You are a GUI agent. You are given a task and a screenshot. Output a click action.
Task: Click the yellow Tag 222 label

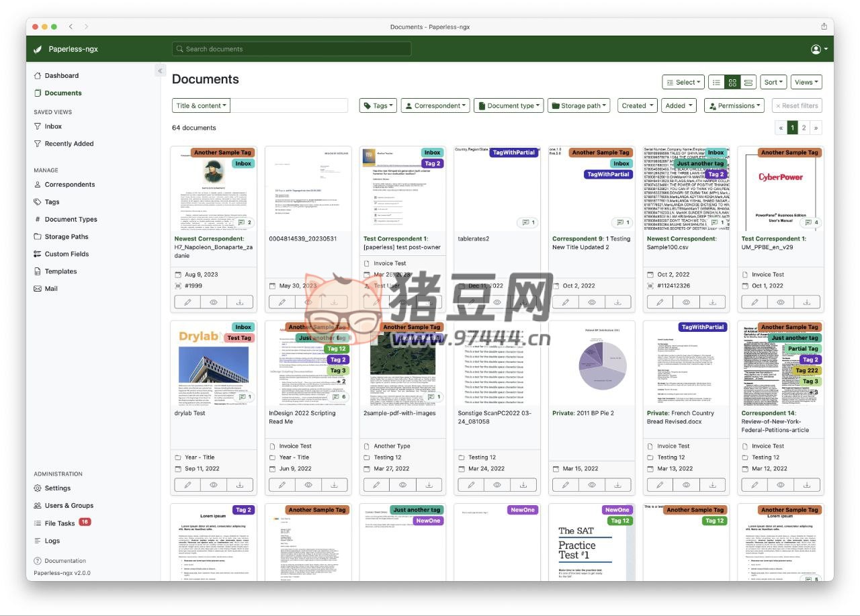pyautogui.click(x=806, y=370)
